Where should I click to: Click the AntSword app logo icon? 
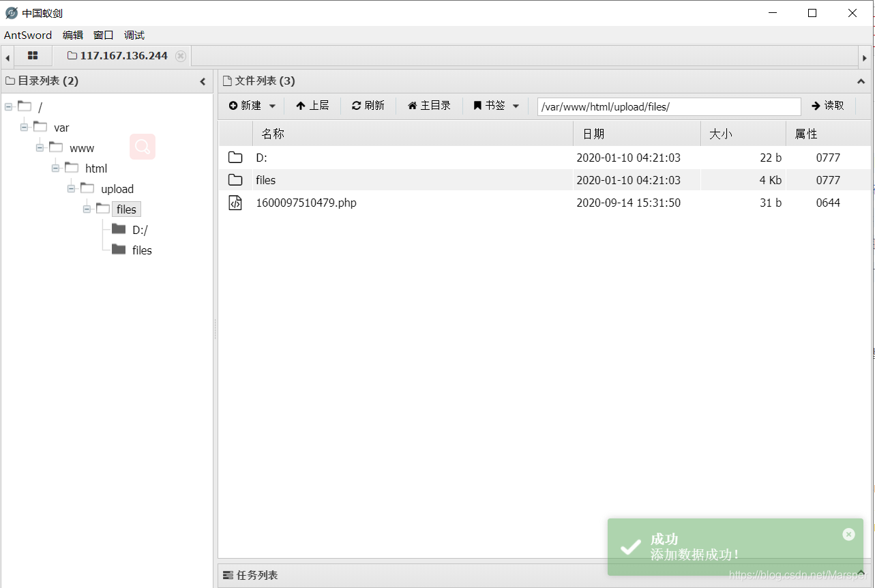click(x=12, y=13)
